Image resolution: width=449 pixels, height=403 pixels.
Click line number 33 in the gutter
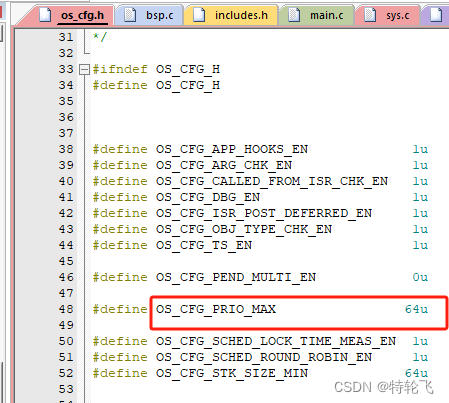(66, 69)
